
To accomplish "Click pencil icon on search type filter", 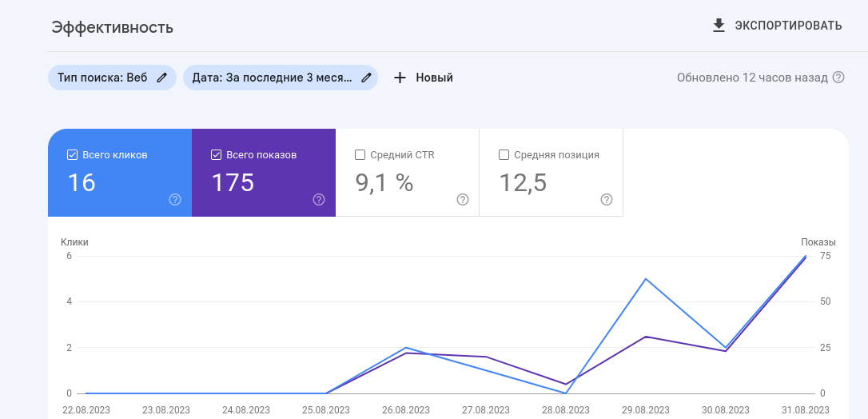I will 162,78.
